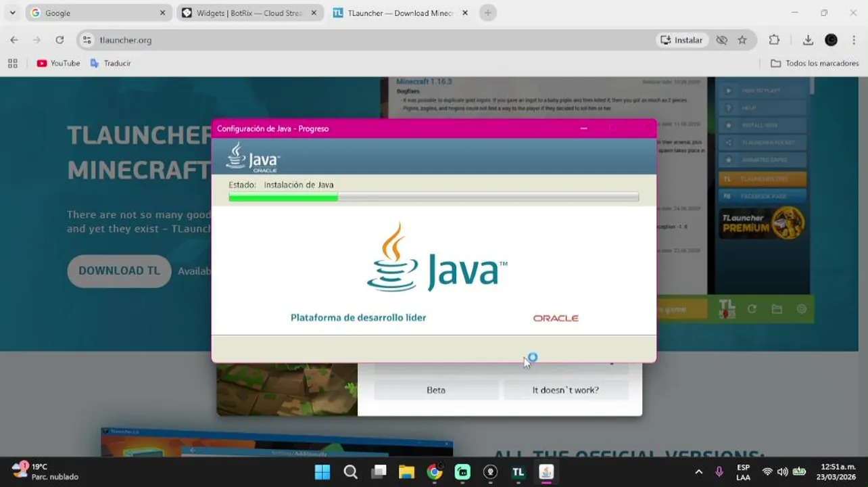
Task: Click the Estado: Instalación de Java text
Action: pos(281,185)
